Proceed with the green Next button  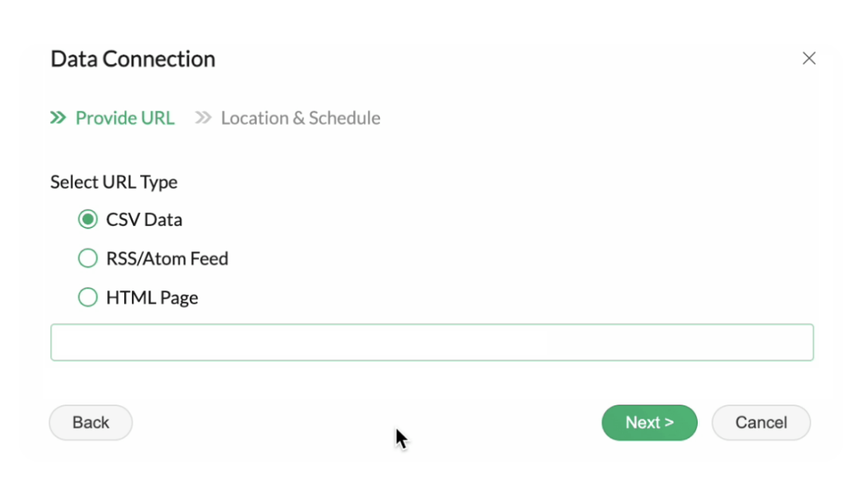(x=649, y=422)
